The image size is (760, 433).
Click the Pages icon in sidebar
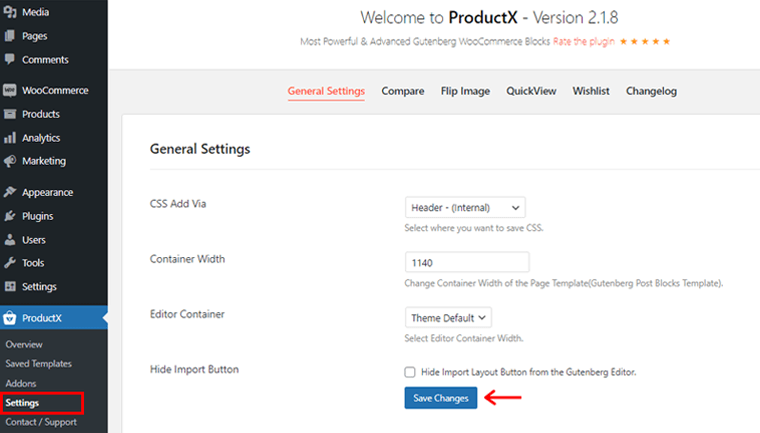10,36
